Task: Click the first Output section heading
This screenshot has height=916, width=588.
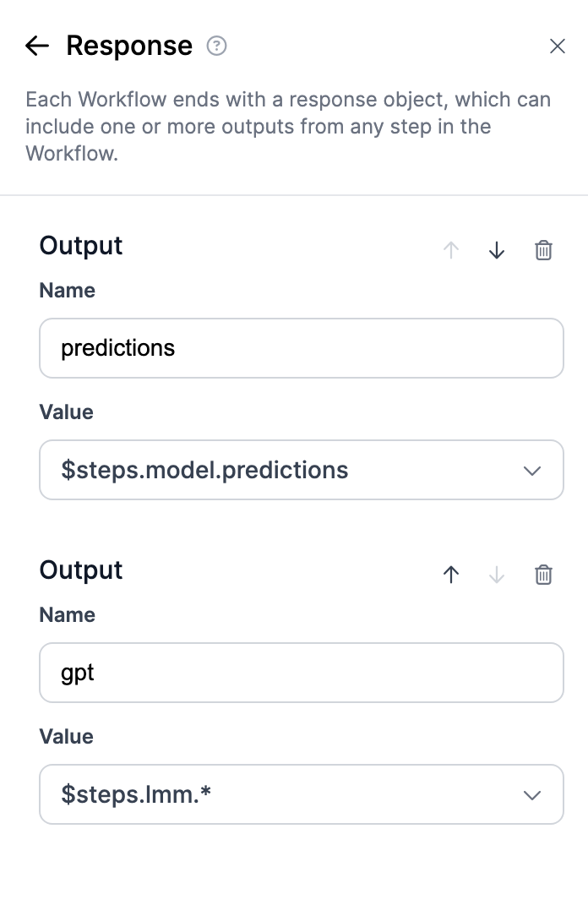Action: [81, 246]
